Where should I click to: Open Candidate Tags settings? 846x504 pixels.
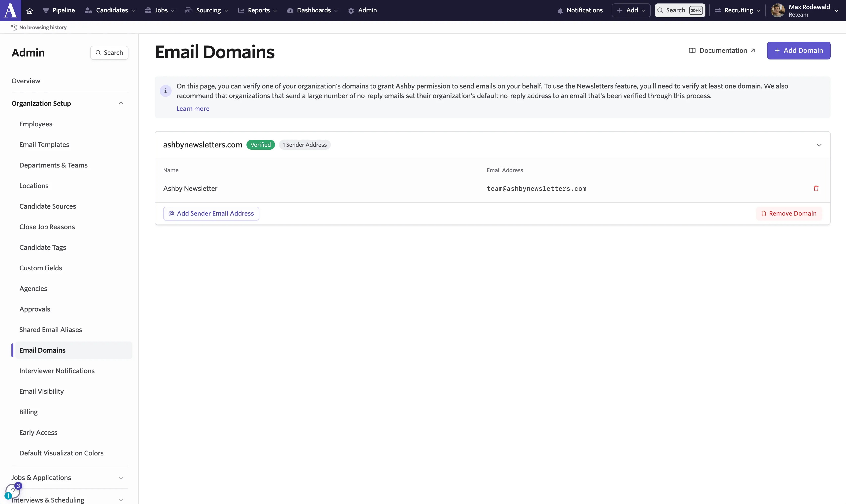tap(43, 248)
